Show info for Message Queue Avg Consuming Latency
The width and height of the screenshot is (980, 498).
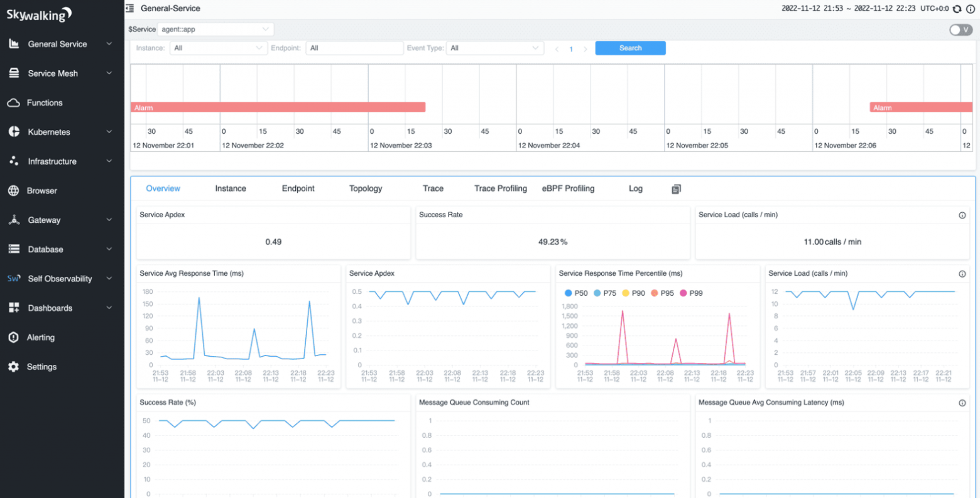pyautogui.click(x=962, y=403)
